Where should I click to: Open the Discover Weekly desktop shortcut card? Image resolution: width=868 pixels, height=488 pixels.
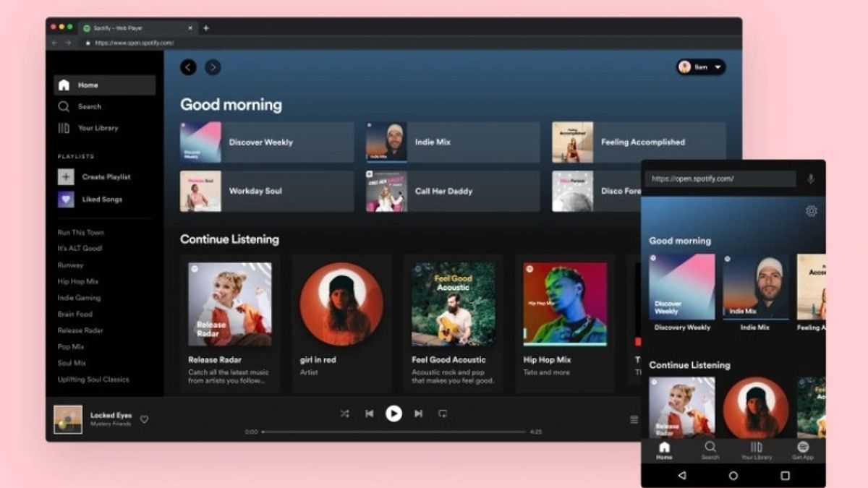point(267,142)
